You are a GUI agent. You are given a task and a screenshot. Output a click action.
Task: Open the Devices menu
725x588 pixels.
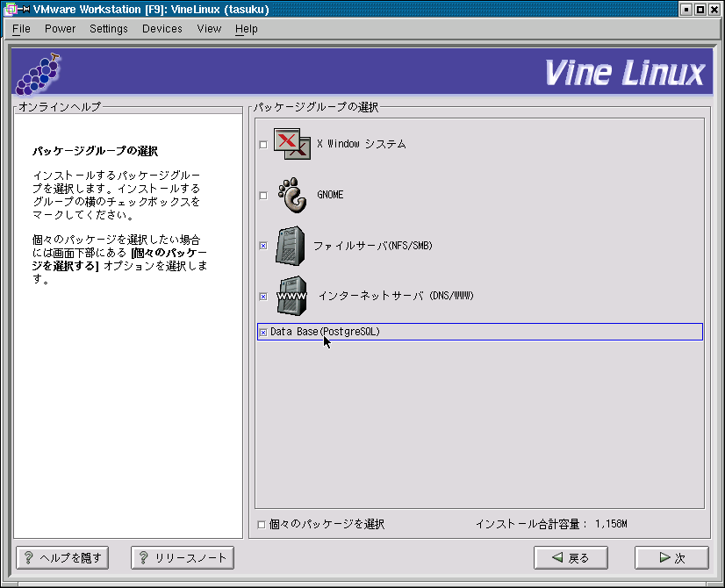click(162, 29)
